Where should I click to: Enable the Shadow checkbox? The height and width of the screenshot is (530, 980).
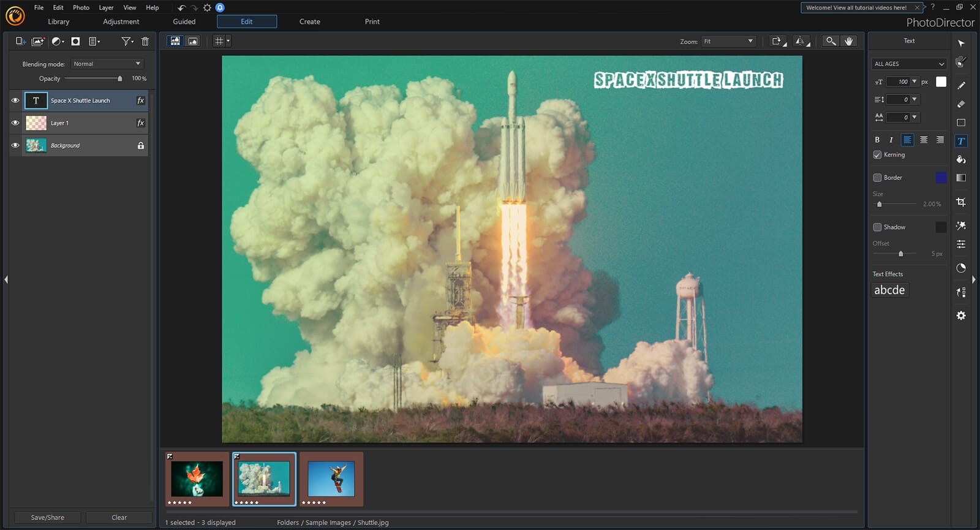point(877,227)
